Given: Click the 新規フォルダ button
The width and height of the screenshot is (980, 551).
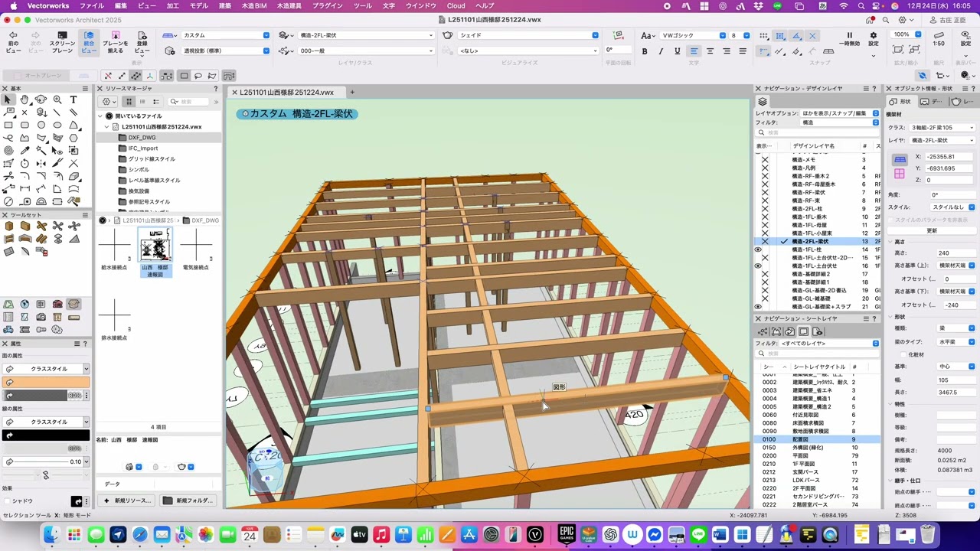Looking at the screenshot, I should [x=188, y=500].
